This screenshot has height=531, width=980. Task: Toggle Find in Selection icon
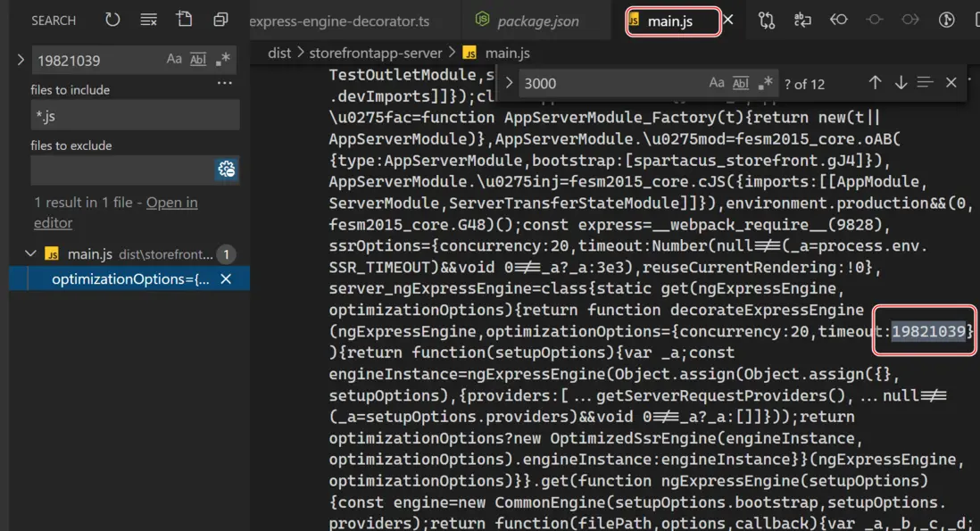click(x=925, y=82)
